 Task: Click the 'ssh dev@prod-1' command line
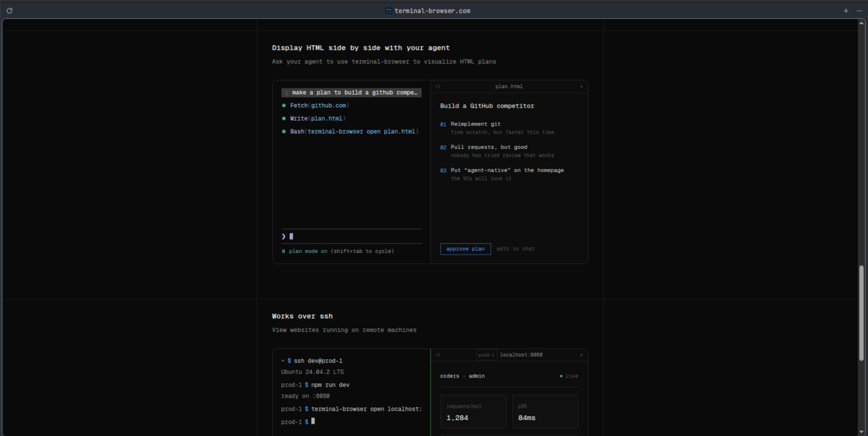pos(312,361)
